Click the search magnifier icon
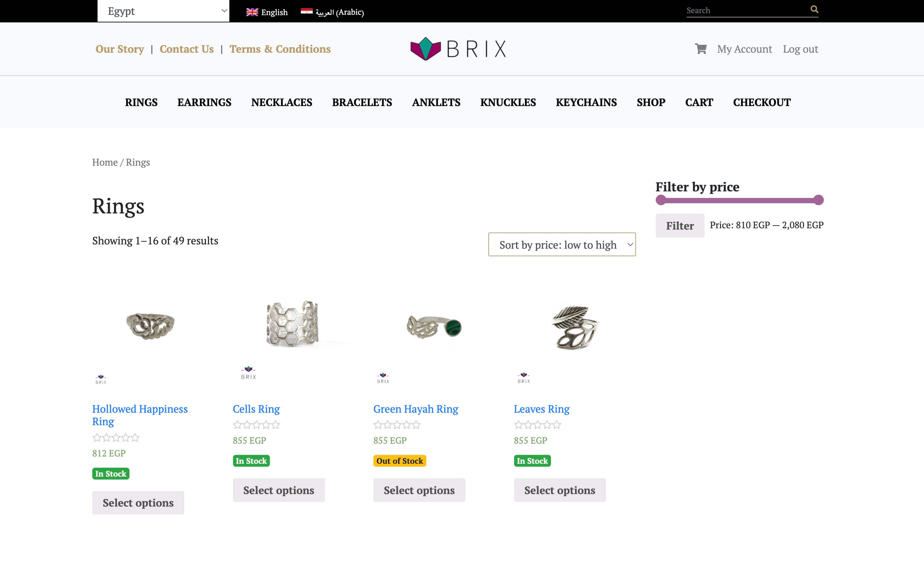The height and width of the screenshot is (581, 924). (814, 10)
